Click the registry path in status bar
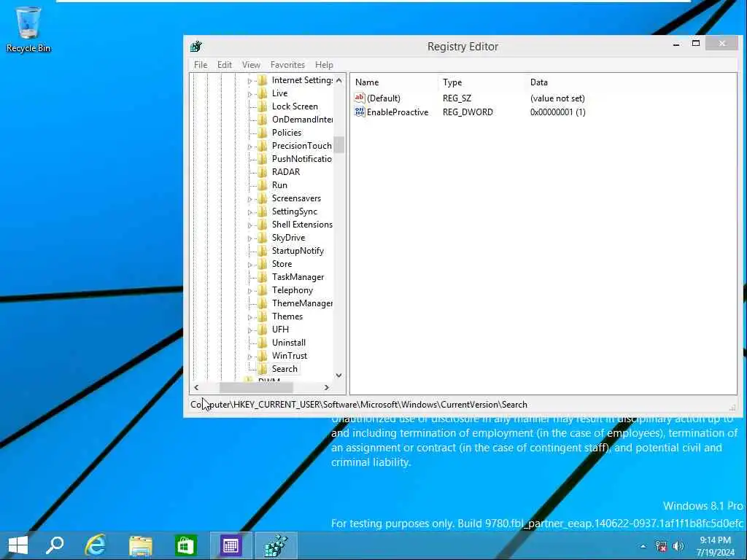This screenshot has height=560, width=747. coord(359,404)
